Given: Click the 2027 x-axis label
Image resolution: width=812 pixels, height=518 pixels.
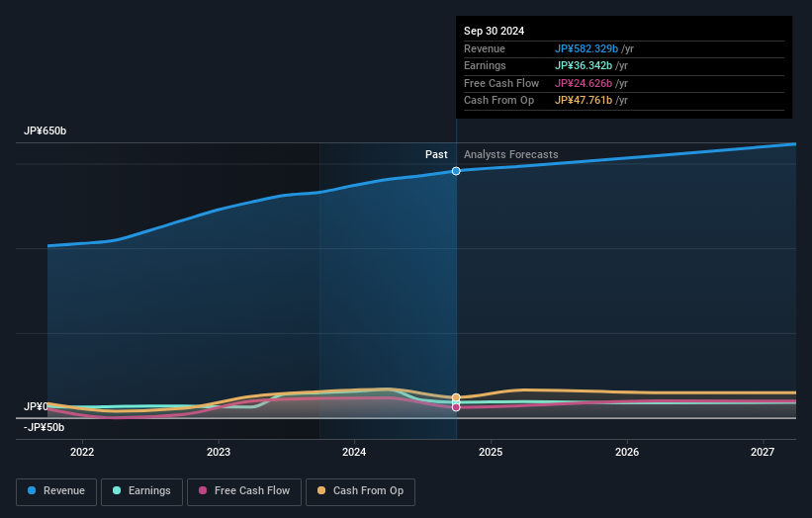Looking at the screenshot, I should (763, 452).
